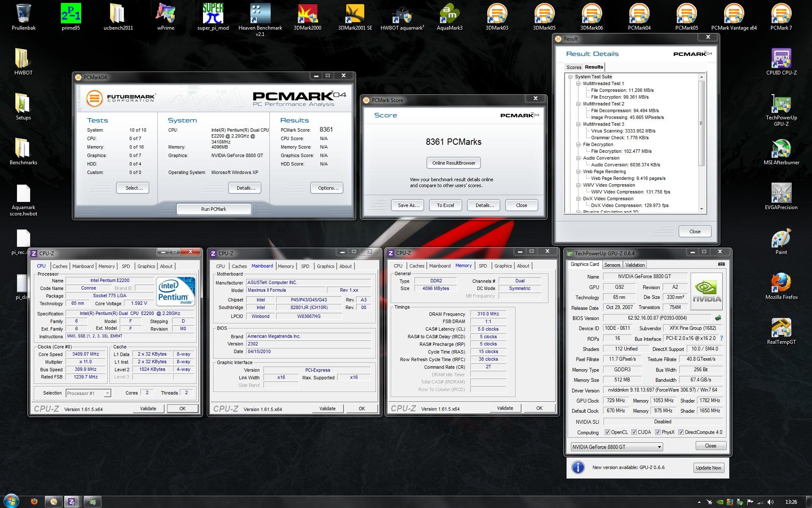The width and height of the screenshot is (812, 508).
Task: Collapse System Test Suite tree node
Action: [x=571, y=77]
